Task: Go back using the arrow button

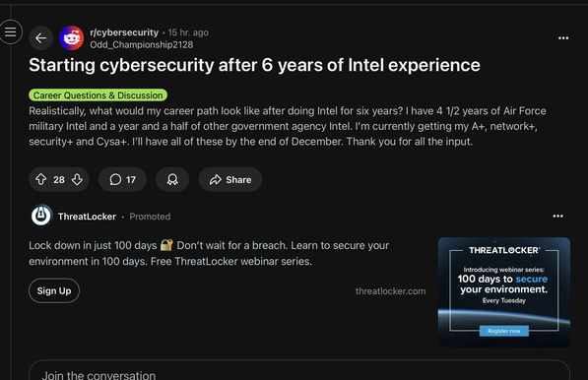Action: point(41,37)
